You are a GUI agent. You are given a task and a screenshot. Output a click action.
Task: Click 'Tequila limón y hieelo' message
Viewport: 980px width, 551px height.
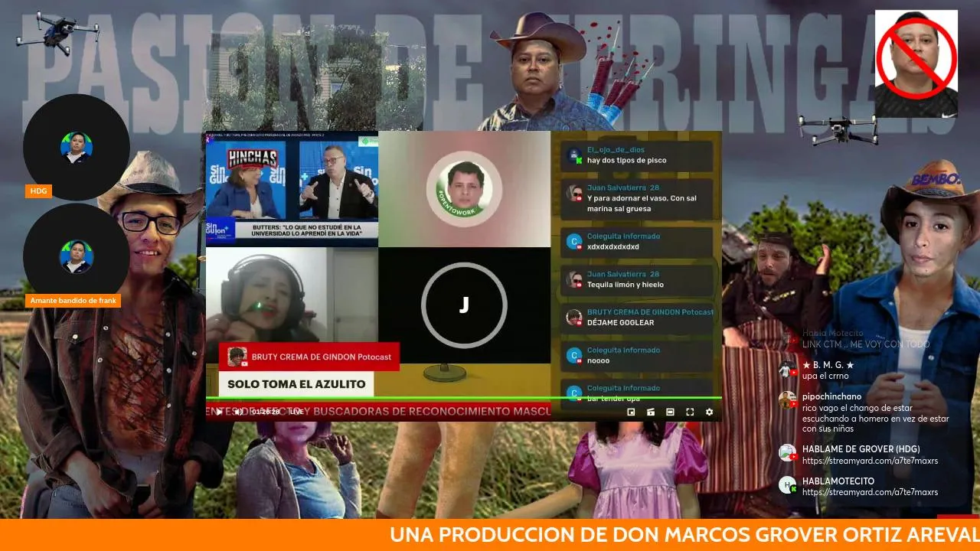pyautogui.click(x=625, y=285)
